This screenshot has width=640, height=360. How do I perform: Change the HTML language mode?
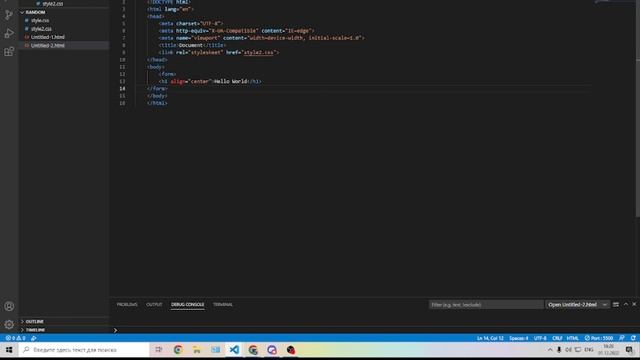(573, 338)
